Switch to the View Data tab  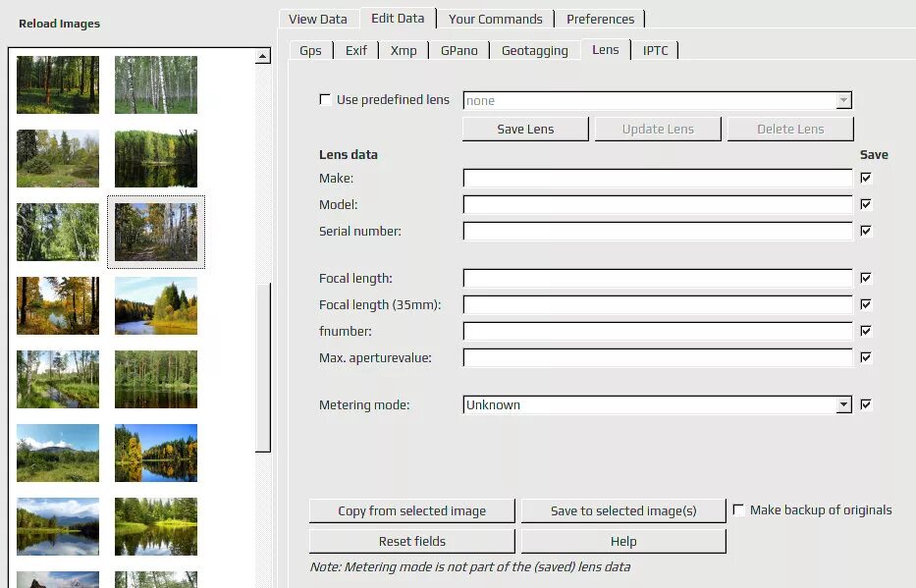[318, 19]
